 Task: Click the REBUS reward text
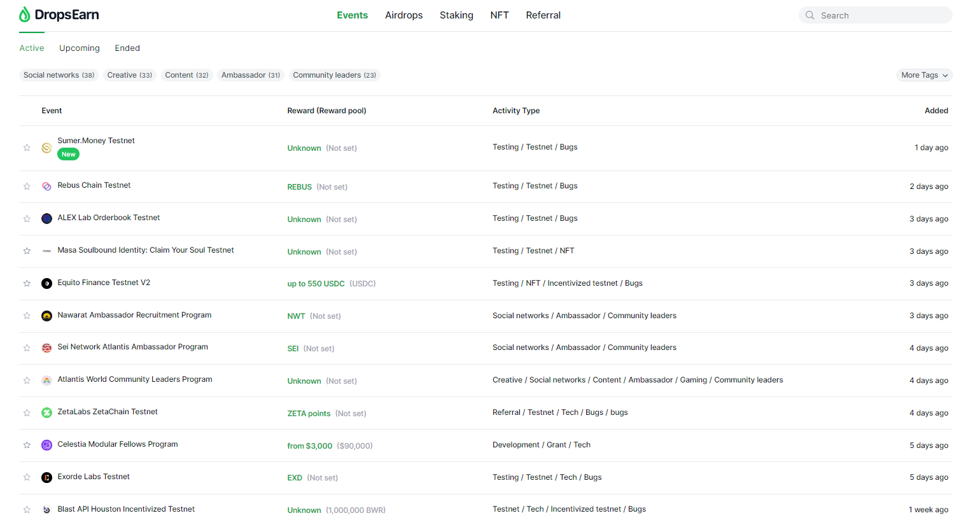coord(299,187)
